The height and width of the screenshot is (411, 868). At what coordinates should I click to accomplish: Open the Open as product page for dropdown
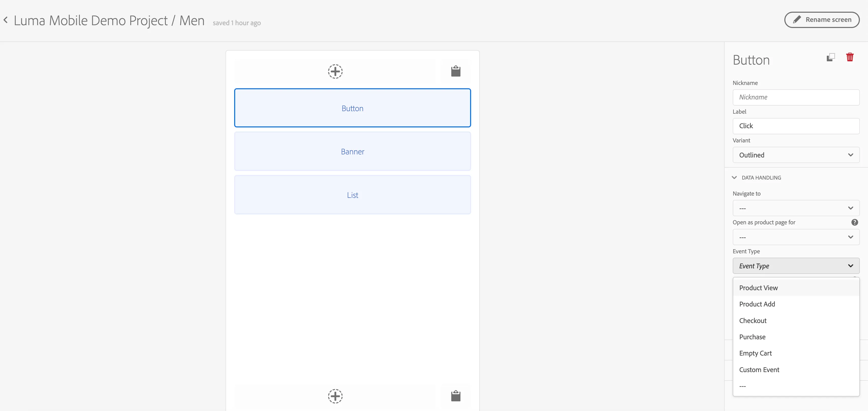tap(796, 237)
